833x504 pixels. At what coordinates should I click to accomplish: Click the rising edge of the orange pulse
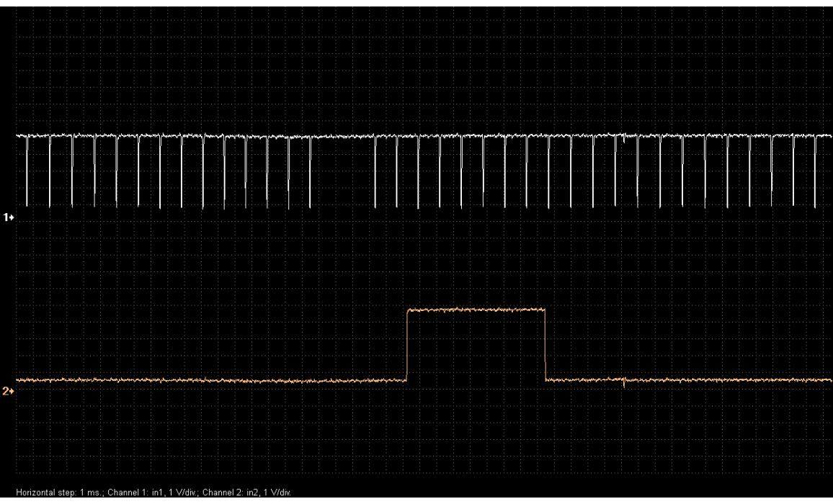[x=408, y=344]
